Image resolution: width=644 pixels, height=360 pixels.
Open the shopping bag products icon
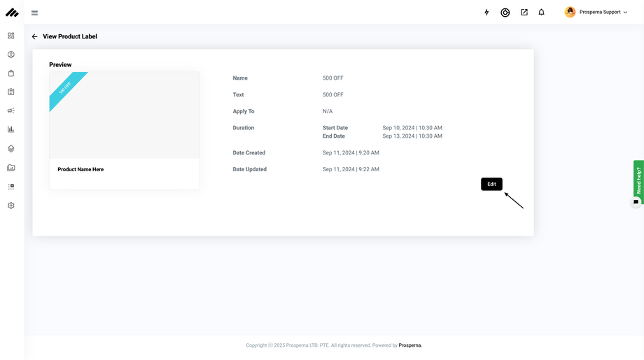[11, 73]
